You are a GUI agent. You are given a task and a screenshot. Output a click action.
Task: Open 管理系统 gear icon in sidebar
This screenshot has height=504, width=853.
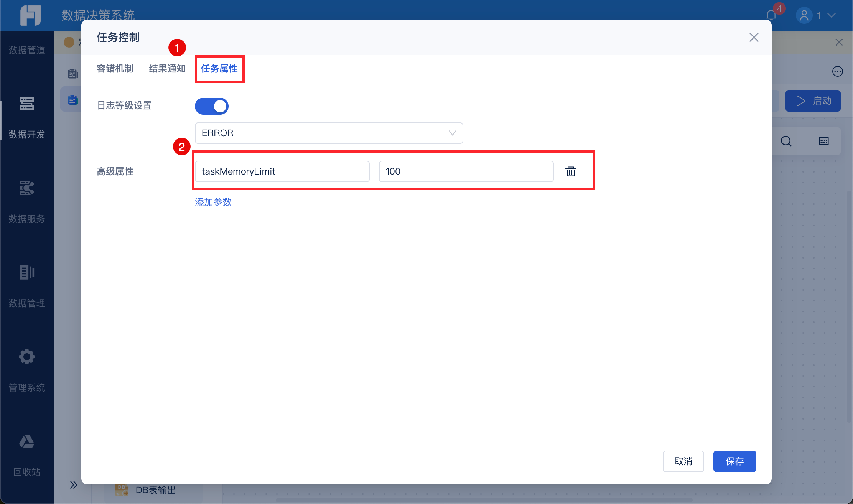(27, 357)
